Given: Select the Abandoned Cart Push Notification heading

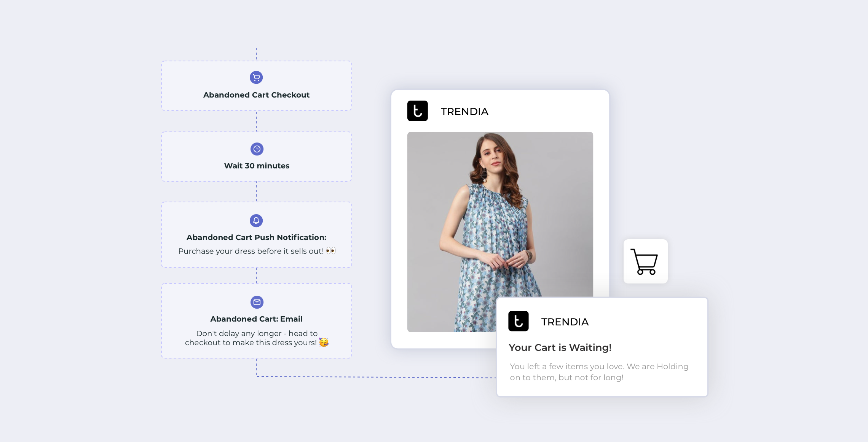Looking at the screenshot, I should (256, 237).
